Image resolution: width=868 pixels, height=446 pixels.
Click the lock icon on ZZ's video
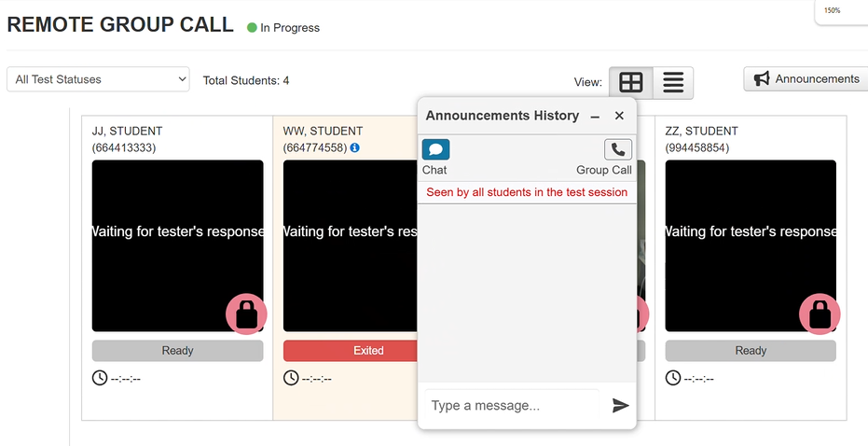pyautogui.click(x=820, y=314)
